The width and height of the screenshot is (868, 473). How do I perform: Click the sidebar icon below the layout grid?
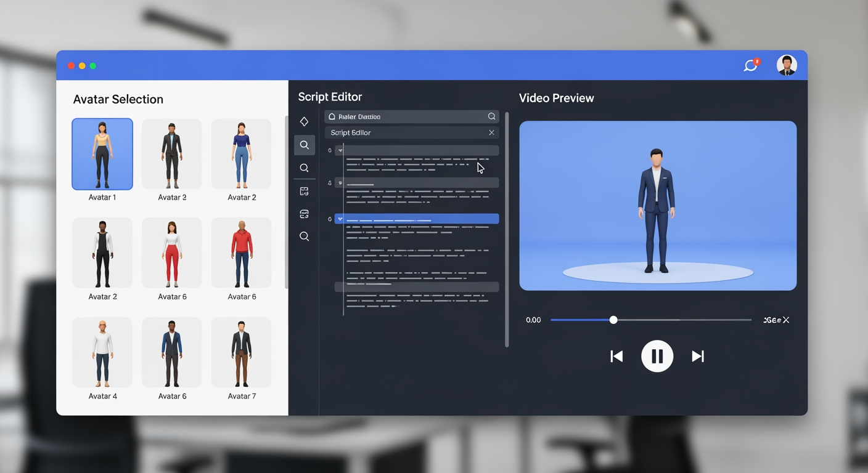(304, 214)
